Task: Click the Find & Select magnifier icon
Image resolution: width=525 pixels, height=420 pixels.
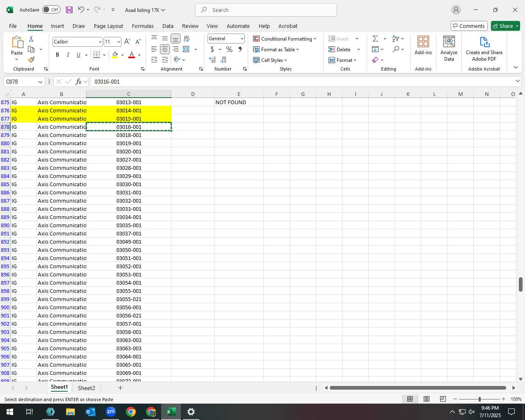Action: tap(395, 49)
